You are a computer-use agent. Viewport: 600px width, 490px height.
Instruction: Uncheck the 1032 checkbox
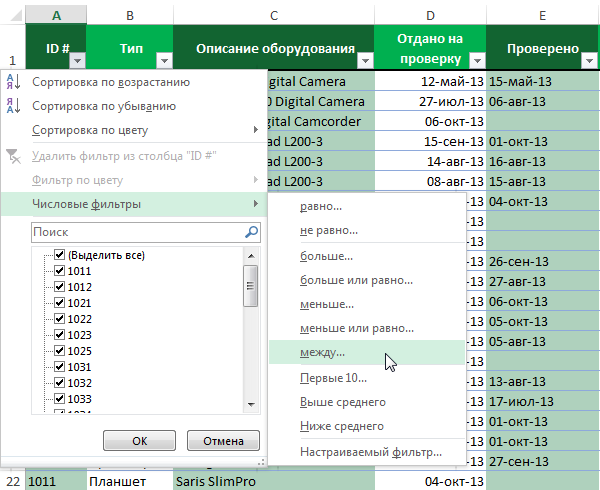coord(59,383)
